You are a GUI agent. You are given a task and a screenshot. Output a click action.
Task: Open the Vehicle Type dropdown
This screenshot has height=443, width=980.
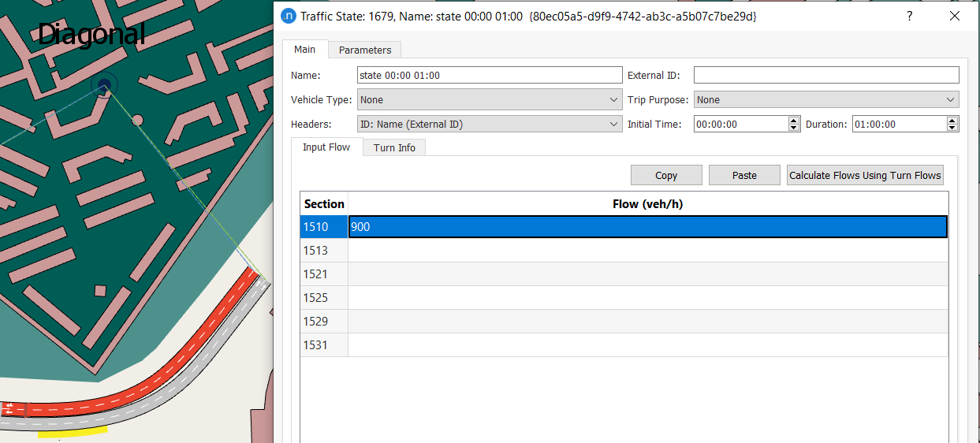(x=490, y=100)
